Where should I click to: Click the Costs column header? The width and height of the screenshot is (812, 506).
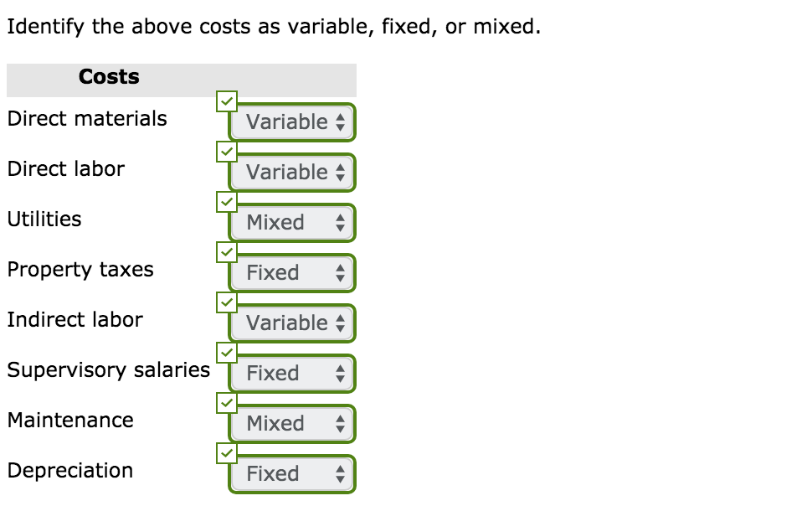point(108,76)
